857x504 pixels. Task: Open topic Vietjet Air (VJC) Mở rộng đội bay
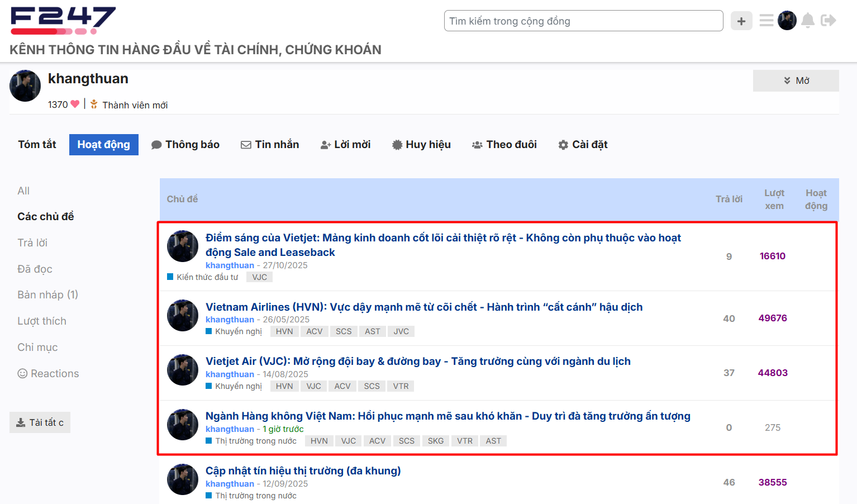(x=418, y=362)
